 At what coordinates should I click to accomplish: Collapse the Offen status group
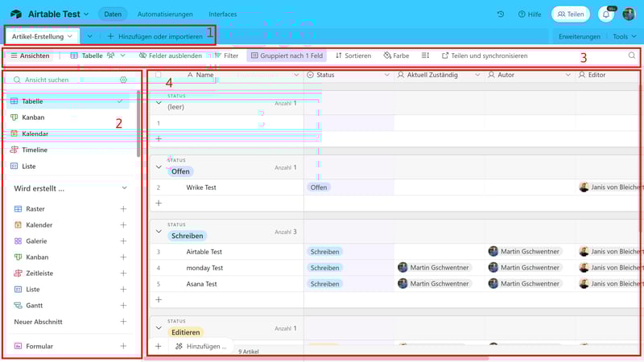point(159,167)
